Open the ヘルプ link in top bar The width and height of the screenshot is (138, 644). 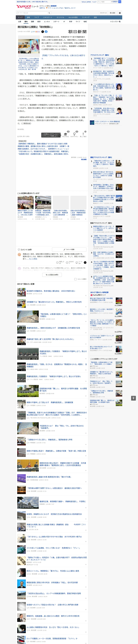(x=94, y=2)
